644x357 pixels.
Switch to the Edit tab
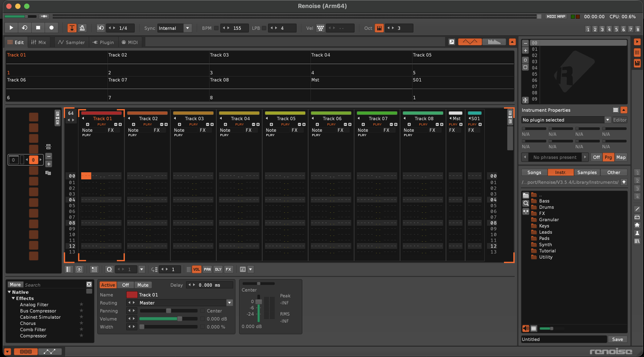pyautogui.click(x=15, y=42)
